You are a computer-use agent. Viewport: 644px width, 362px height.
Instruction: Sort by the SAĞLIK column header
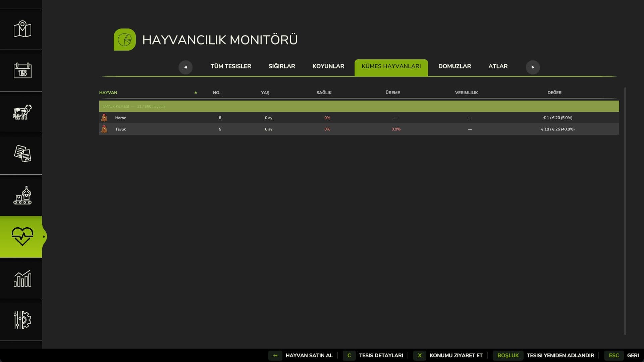point(324,93)
